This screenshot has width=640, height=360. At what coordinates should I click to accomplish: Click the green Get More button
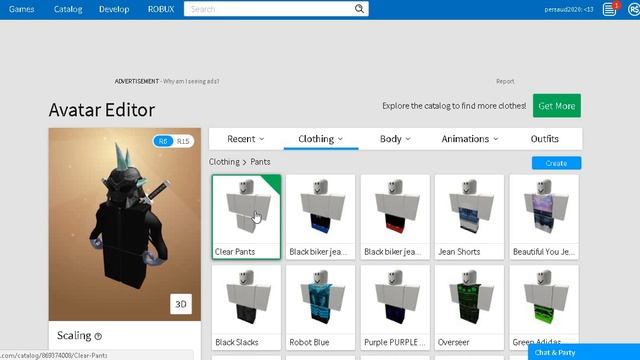[557, 106]
